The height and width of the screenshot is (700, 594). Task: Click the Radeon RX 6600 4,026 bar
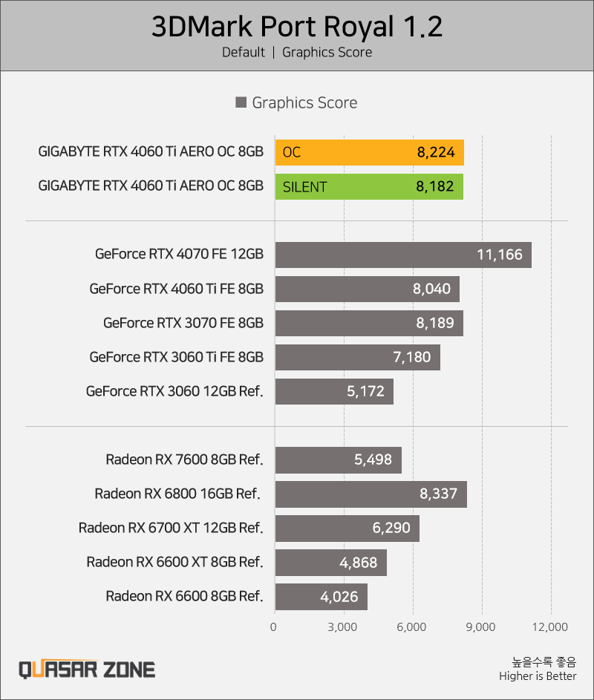tap(321, 597)
